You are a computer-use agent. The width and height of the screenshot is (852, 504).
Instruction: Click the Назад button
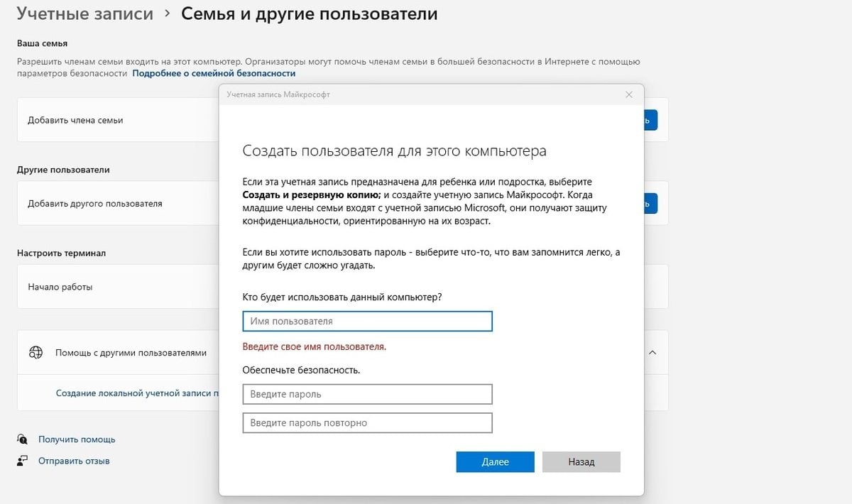tap(581, 461)
